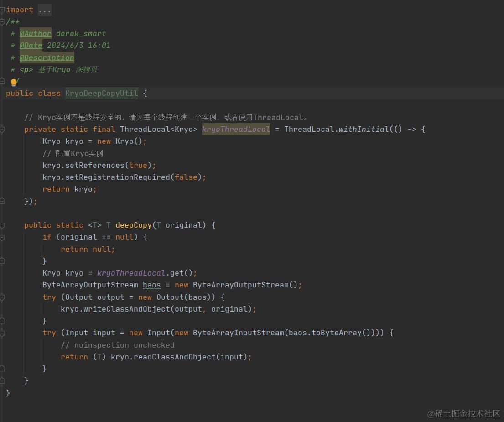The width and height of the screenshot is (504, 422).
Task: Click the @Author Javadoc tag
Action: (36, 33)
